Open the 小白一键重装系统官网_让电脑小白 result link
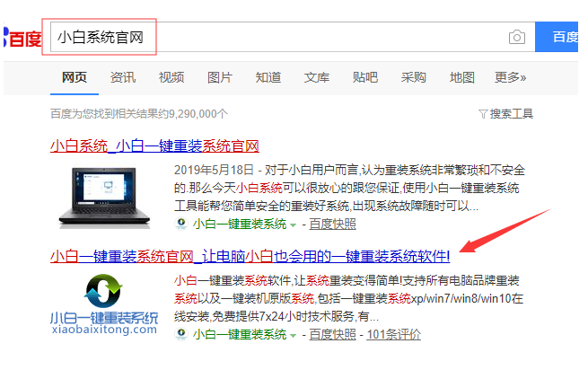 tap(250, 256)
